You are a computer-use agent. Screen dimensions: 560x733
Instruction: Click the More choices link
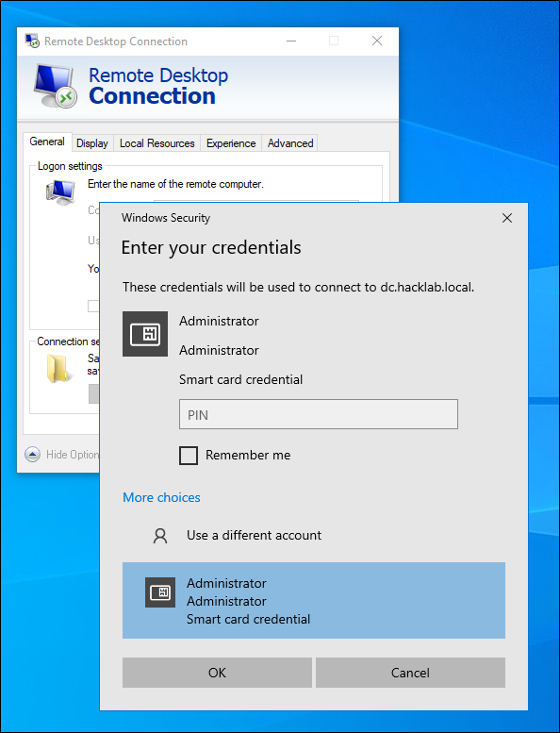(x=161, y=497)
